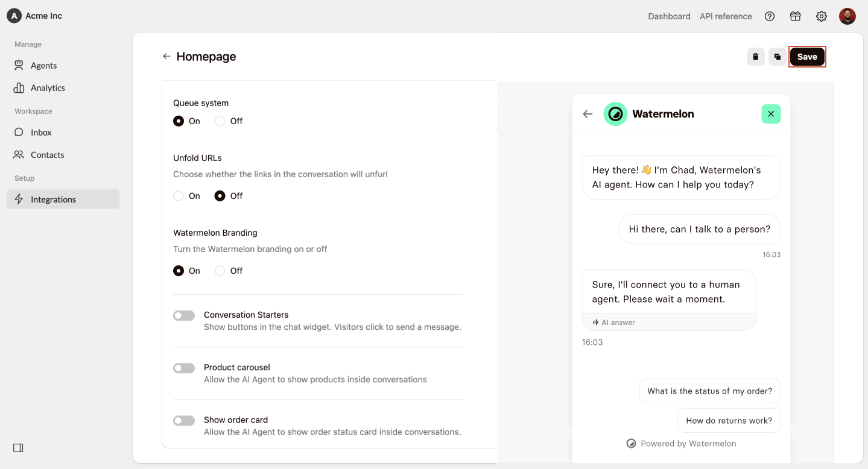
Task: Collapse the sidebar panel icon
Action: click(x=18, y=448)
